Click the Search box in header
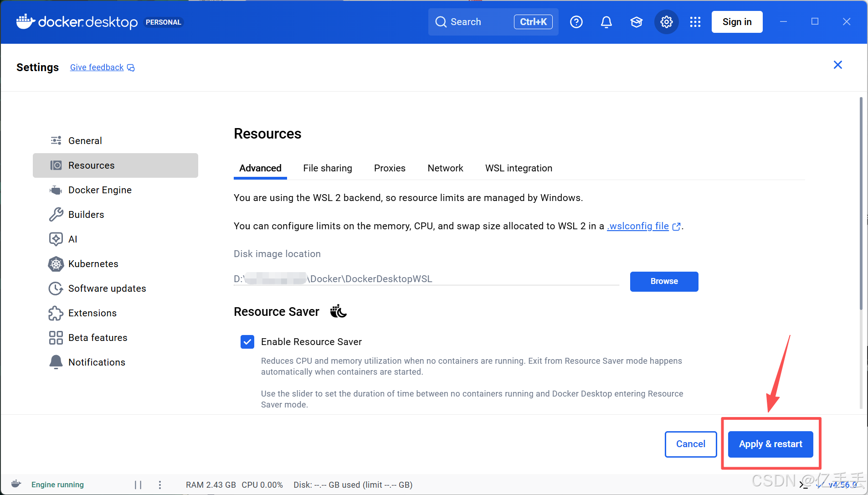 point(493,22)
